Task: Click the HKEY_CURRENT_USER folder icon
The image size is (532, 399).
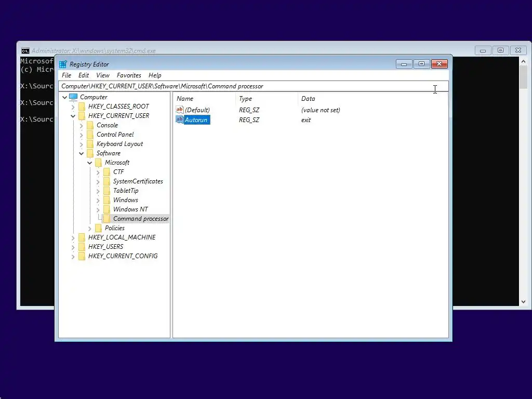Action: point(82,116)
